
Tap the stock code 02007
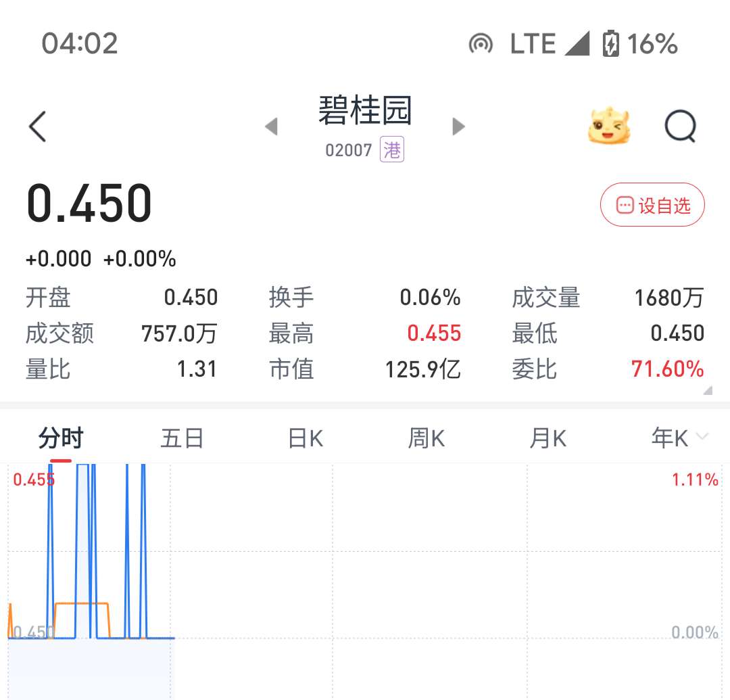pyautogui.click(x=349, y=150)
